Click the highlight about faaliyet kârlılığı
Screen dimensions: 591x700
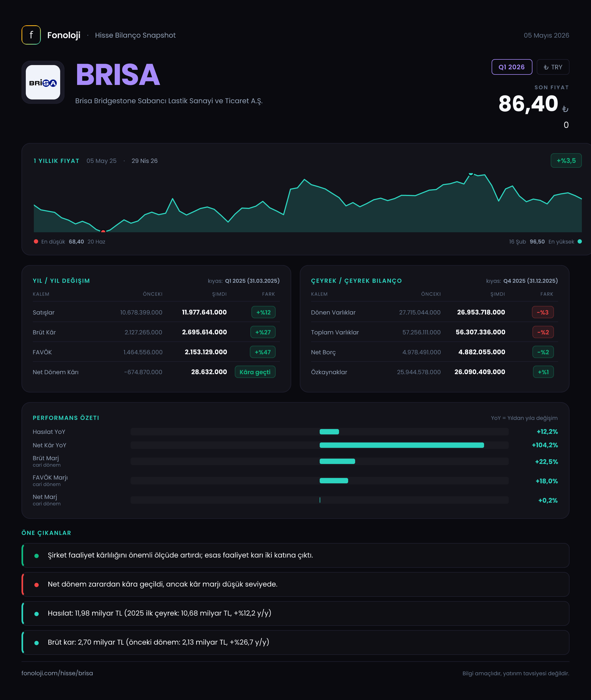pos(295,555)
